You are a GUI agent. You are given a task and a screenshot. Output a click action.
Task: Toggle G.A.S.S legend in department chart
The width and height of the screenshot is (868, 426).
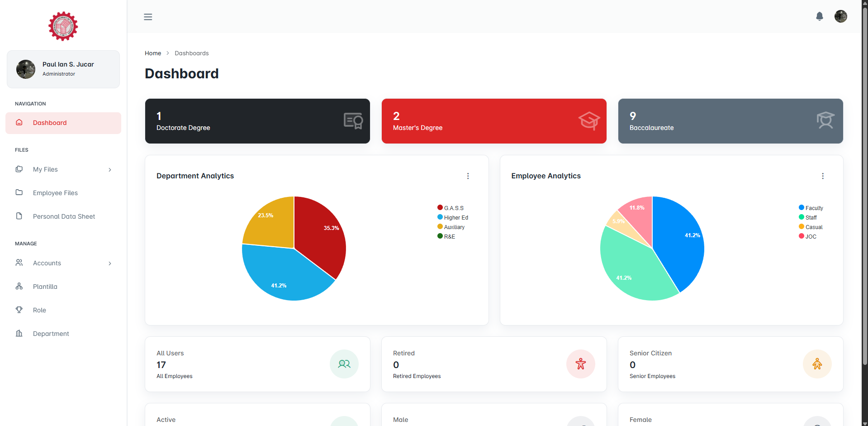(451, 208)
